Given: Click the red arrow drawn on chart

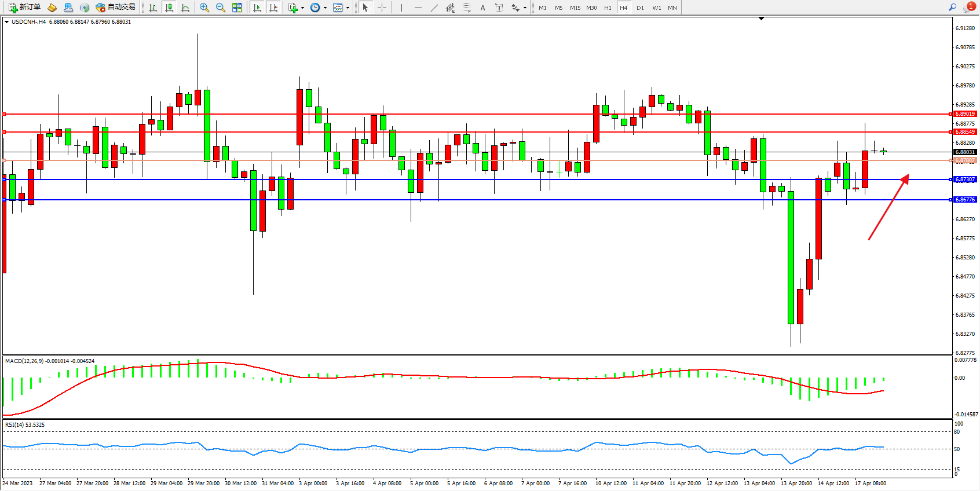Looking at the screenshot, I should pos(888,207).
